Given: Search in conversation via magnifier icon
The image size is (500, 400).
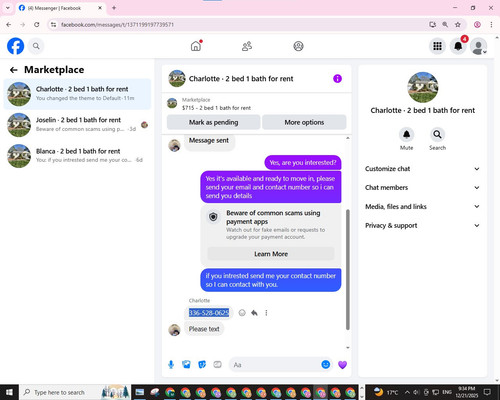Looking at the screenshot, I should point(437,134).
